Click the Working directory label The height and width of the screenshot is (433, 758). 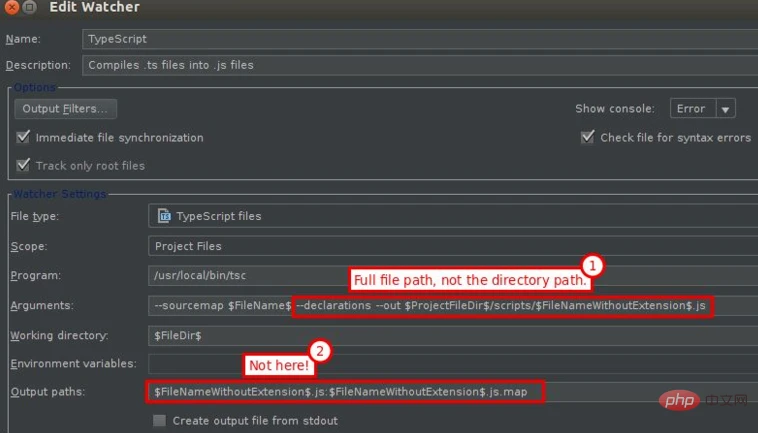(x=59, y=335)
